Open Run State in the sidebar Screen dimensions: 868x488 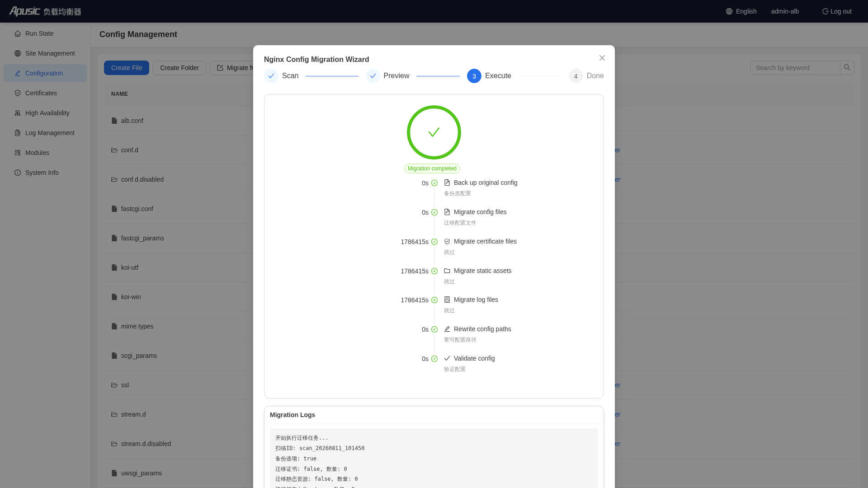pos(45,33)
